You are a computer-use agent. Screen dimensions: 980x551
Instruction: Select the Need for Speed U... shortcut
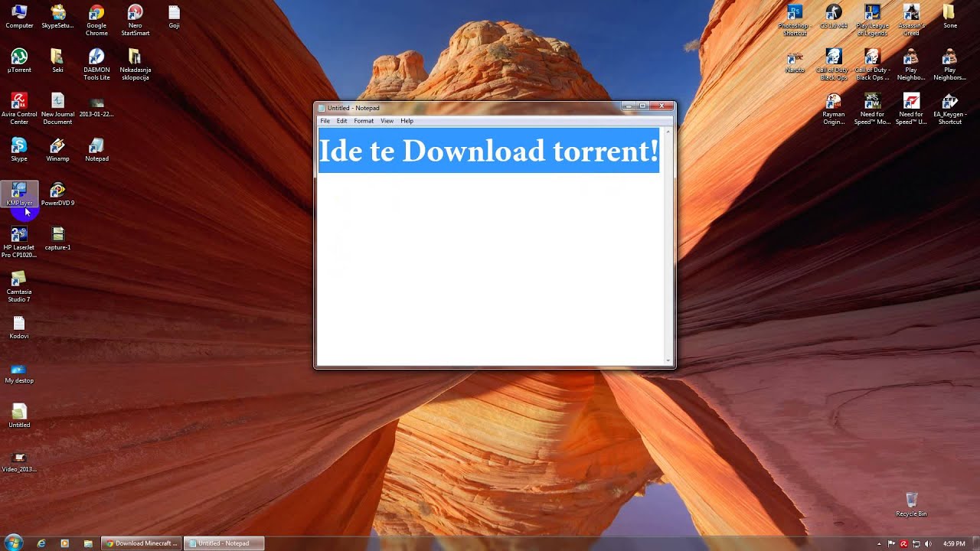coord(911,109)
